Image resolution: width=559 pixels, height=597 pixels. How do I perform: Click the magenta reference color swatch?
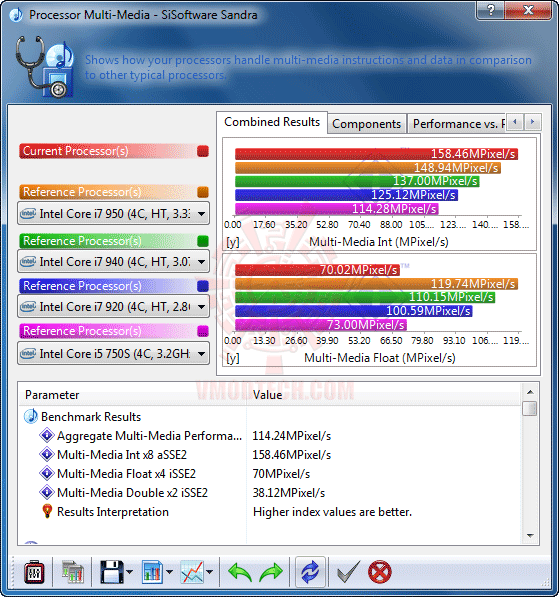tap(203, 331)
